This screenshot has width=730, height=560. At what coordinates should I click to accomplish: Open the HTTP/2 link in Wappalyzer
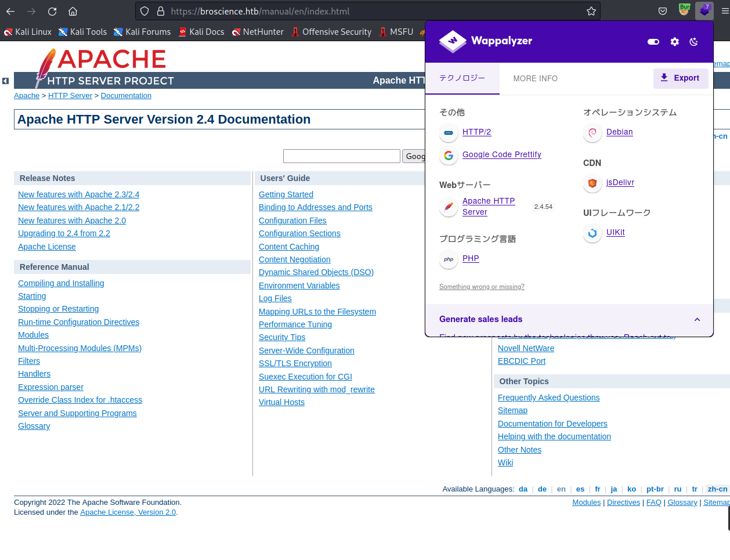coord(476,132)
